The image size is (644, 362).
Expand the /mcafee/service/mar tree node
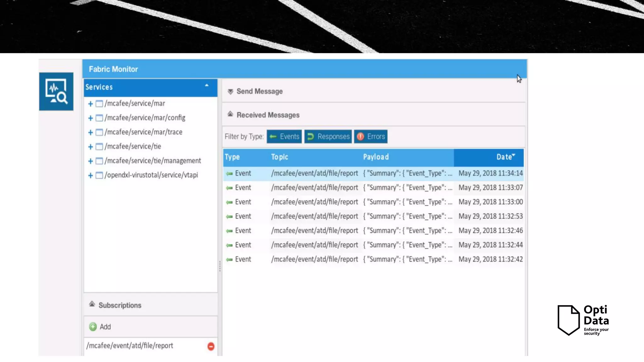tap(91, 104)
